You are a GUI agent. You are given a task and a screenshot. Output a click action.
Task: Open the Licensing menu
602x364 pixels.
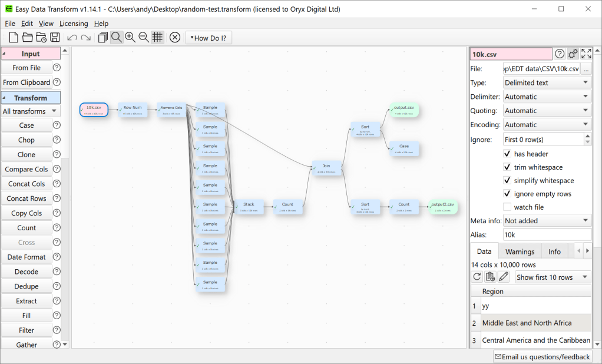coord(74,23)
